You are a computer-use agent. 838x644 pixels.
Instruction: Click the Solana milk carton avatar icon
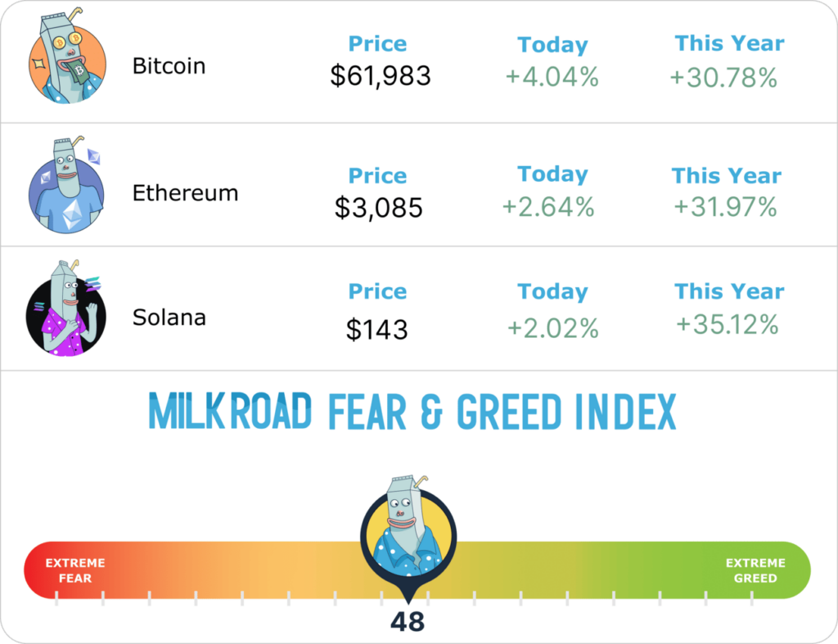pos(67,309)
